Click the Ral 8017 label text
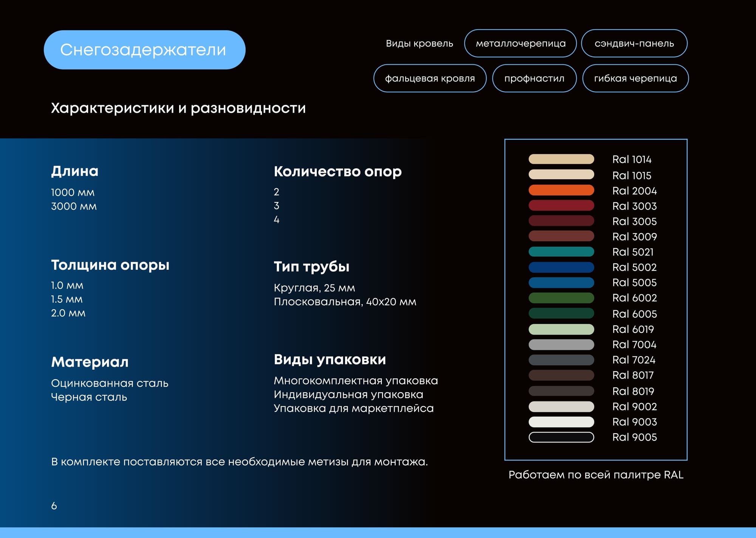This screenshot has height=538, width=756. (633, 375)
